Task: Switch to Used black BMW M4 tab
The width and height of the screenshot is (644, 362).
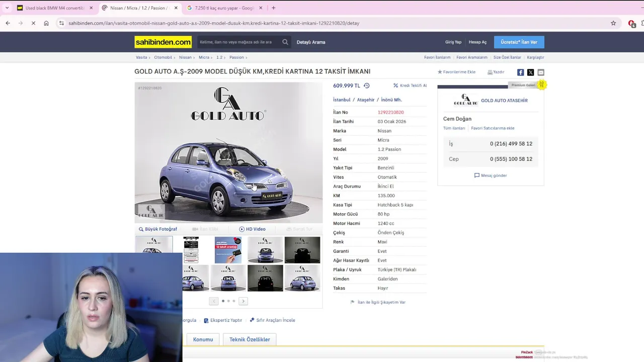Action: [x=54, y=8]
